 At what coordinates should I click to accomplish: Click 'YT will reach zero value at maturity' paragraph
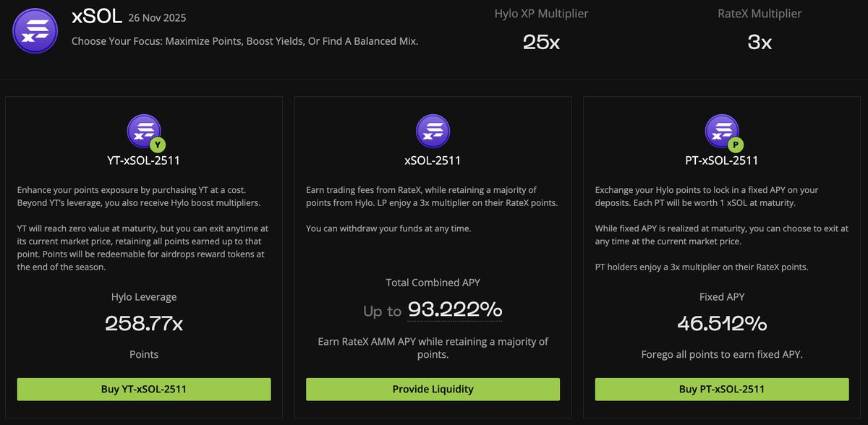pyautogui.click(x=143, y=248)
